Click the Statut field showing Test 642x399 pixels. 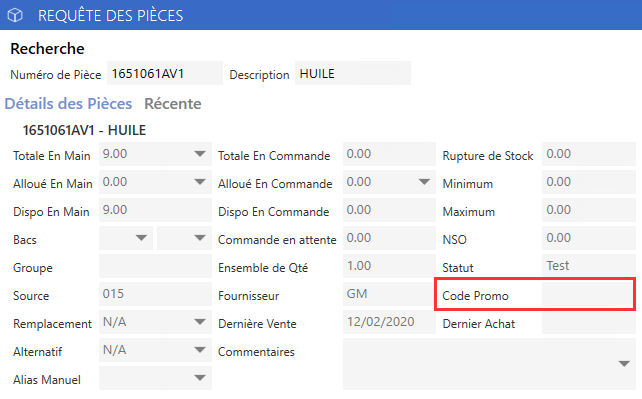pyautogui.click(x=589, y=266)
